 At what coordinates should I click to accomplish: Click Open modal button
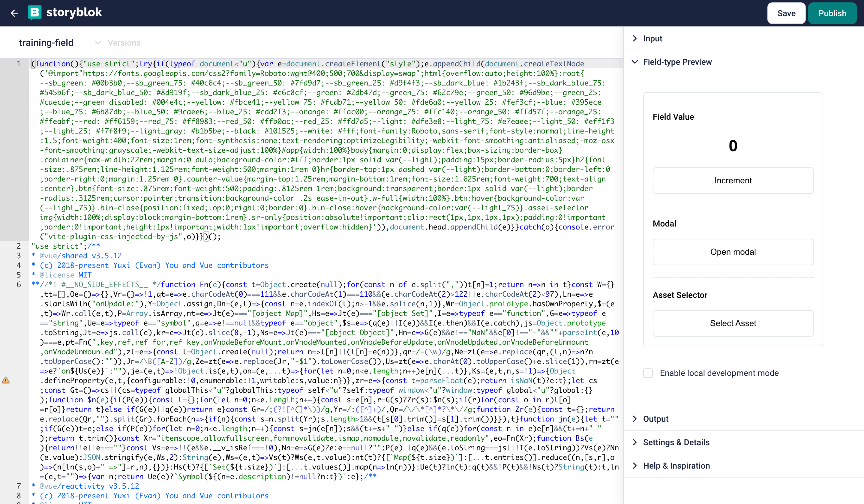coord(733,252)
